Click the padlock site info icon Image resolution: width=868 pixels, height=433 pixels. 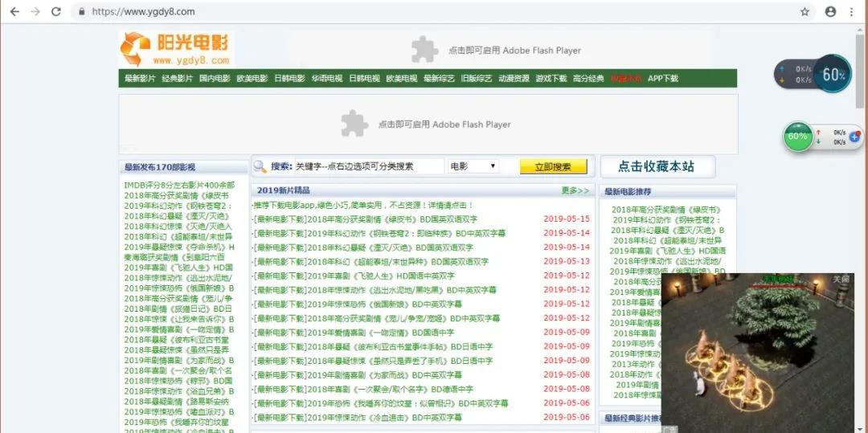[82, 11]
